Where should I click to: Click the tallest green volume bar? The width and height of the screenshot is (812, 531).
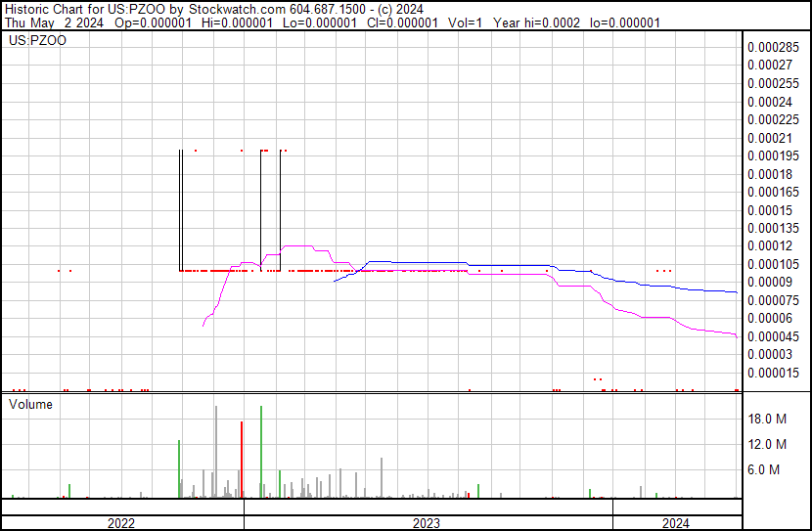click(x=261, y=452)
